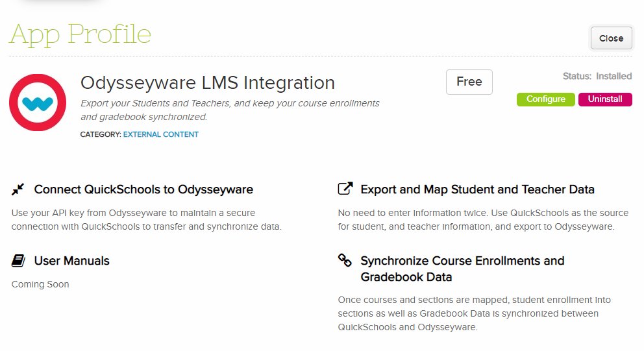Screen dimensions: 644x351
Task: Click the Odysseyware LMS Integration title
Action: (207, 83)
